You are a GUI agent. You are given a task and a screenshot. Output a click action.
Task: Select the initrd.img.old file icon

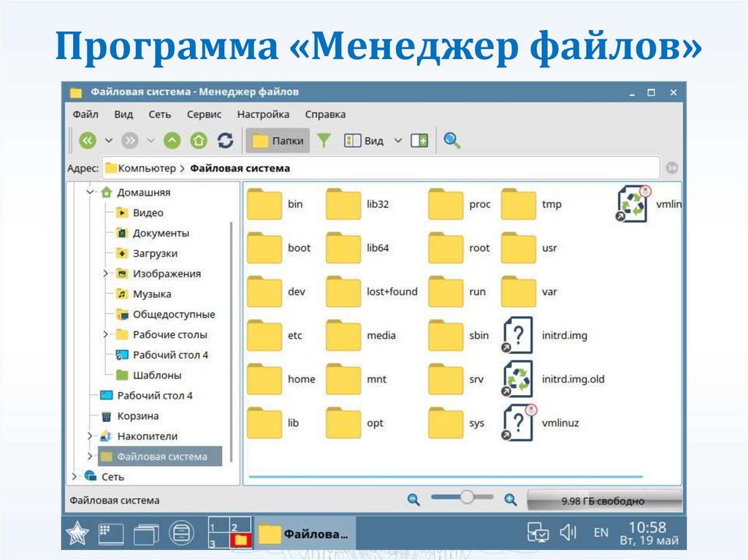coord(518,379)
